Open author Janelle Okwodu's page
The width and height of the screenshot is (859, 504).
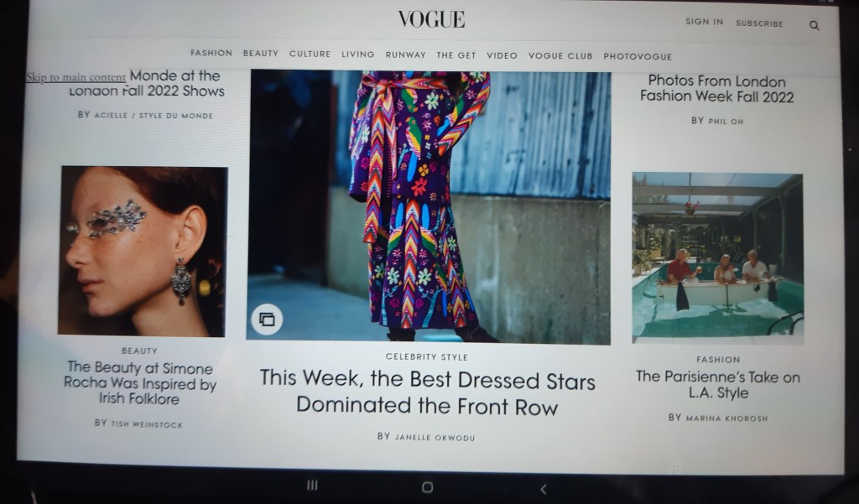435,437
